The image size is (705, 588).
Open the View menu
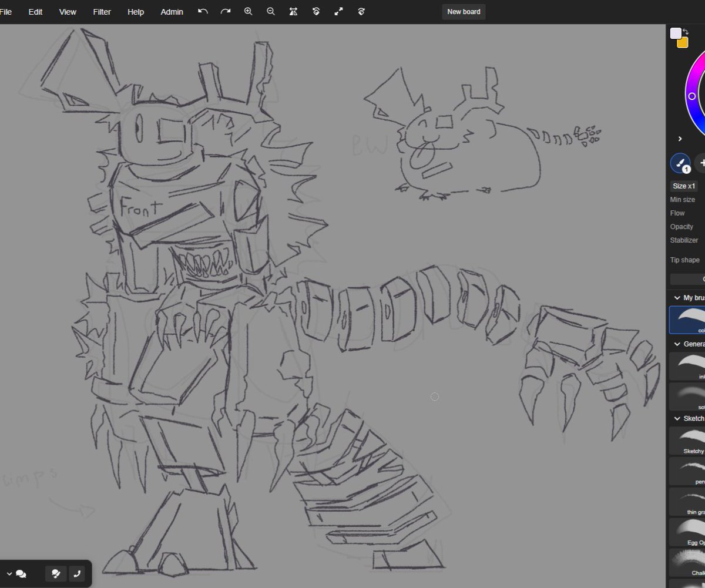click(68, 12)
